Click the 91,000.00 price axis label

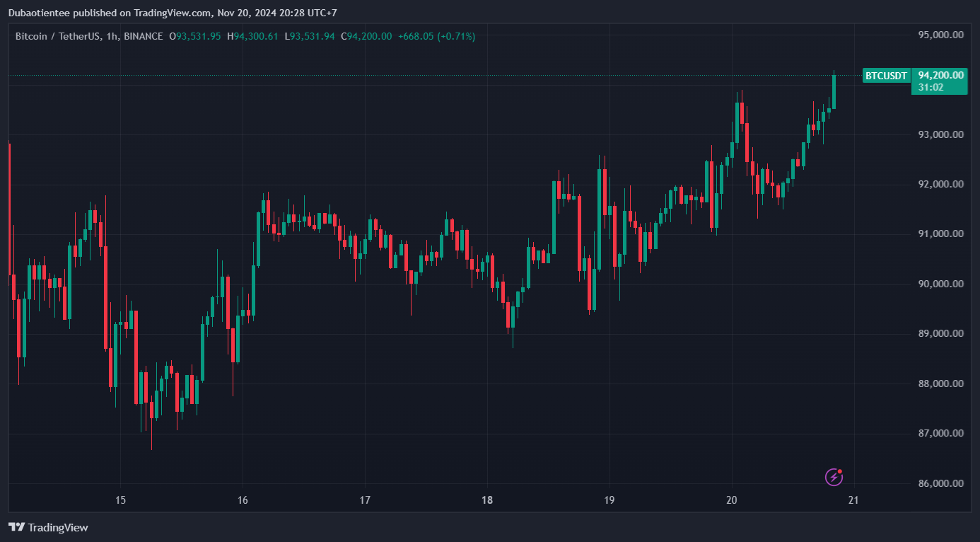(x=940, y=234)
